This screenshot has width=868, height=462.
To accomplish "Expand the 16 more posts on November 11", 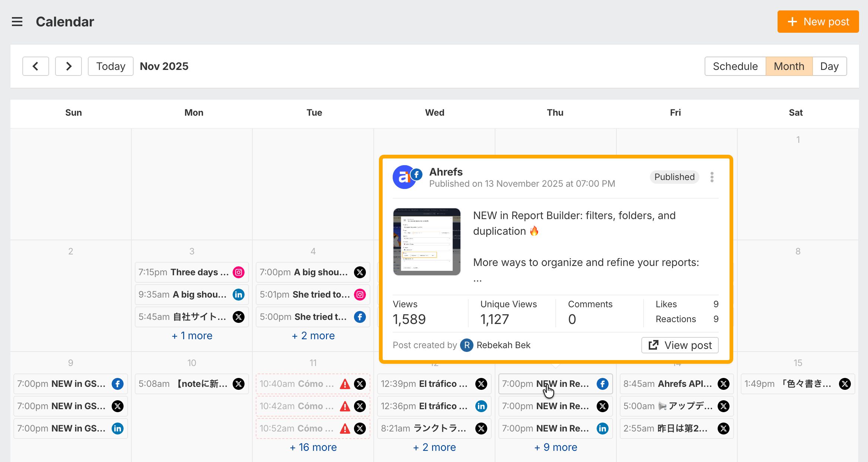I will pyautogui.click(x=313, y=447).
